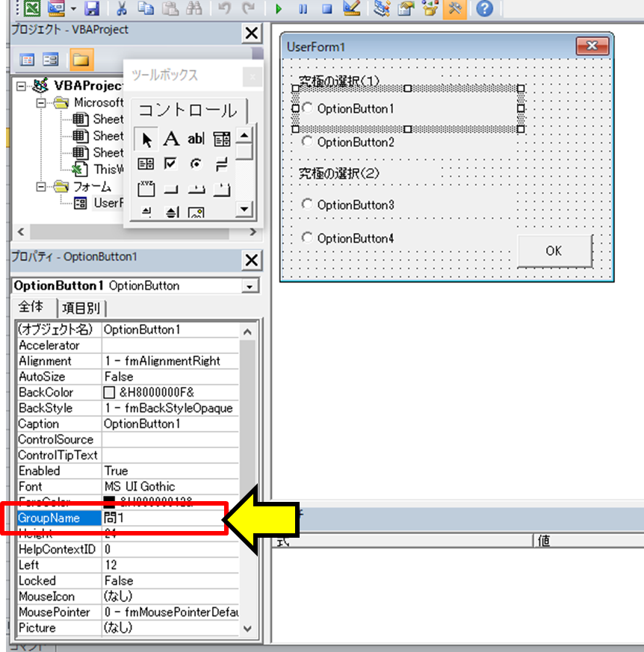Click toolbox scroll up arrow
This screenshot has height=652, width=644.
(244, 136)
